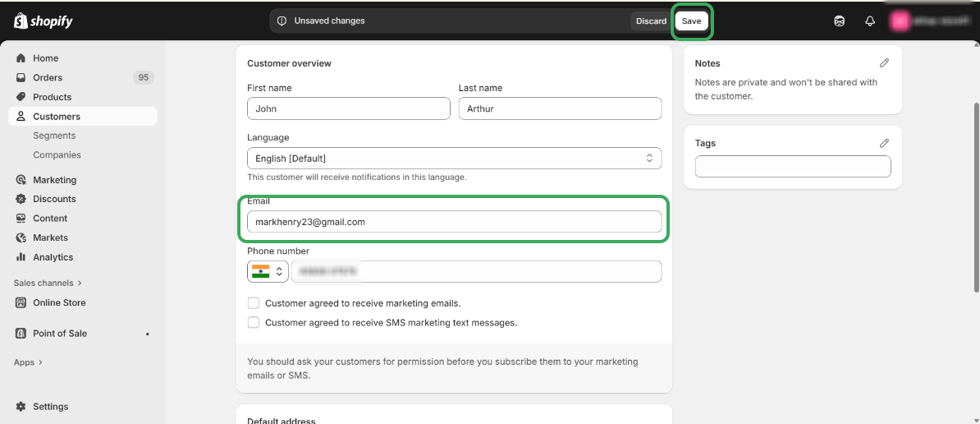Click the Analytics chart icon
Screen dimensions: 980x424
(21, 257)
